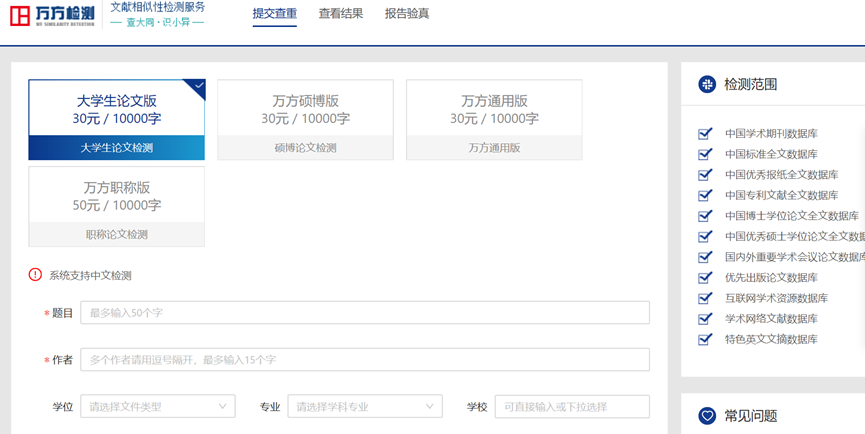The height and width of the screenshot is (434, 865).
Task: Click the 文献相似性检测服务 slogan text
Action: pos(158,7)
